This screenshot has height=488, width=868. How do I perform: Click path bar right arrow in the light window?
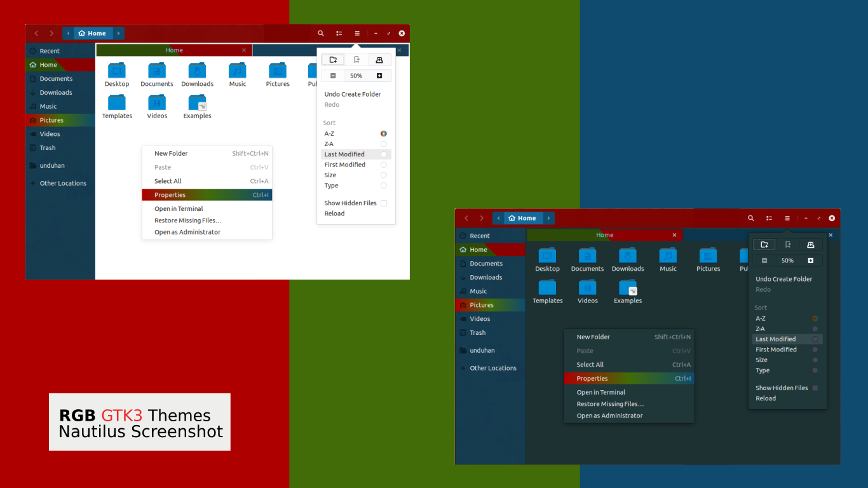tap(119, 33)
